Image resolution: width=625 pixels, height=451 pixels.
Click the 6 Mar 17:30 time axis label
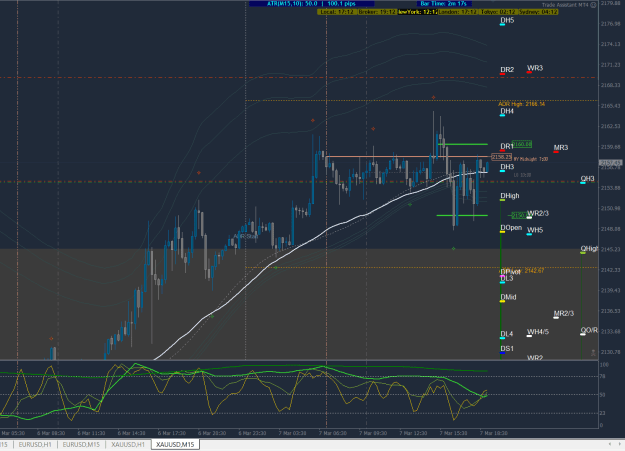coord(171,433)
